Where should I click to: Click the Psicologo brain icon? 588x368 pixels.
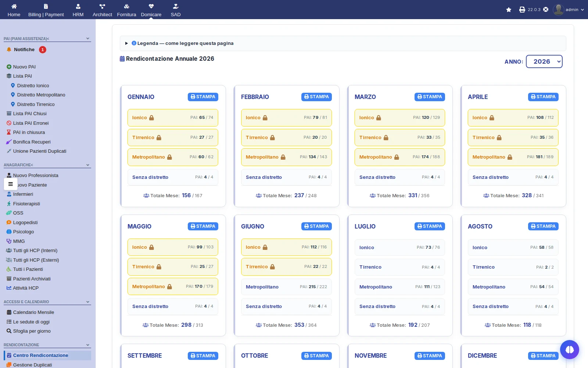tap(9, 232)
